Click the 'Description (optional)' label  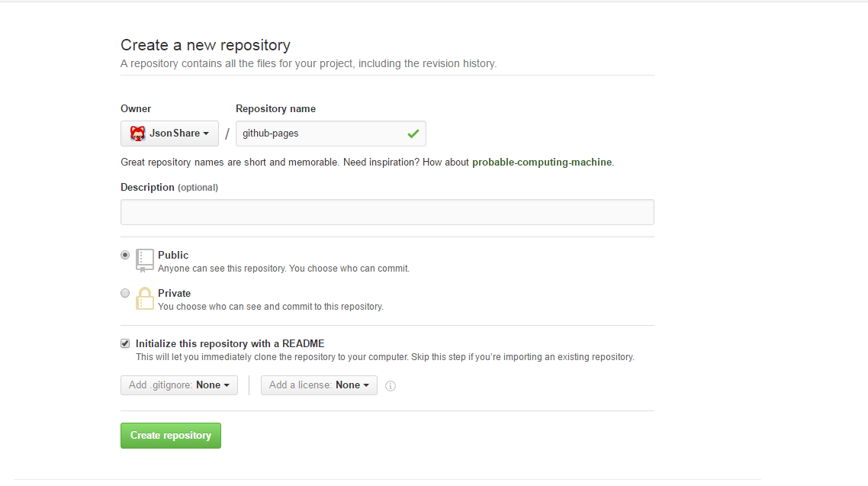[x=169, y=188]
